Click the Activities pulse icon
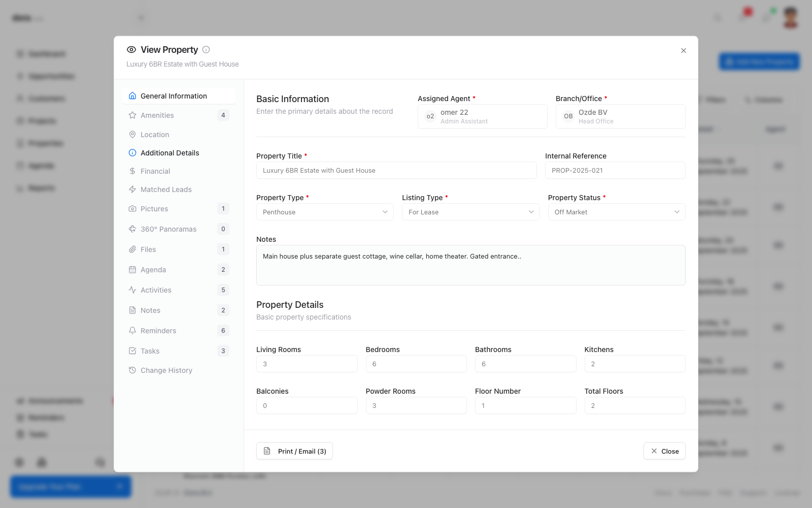The height and width of the screenshot is (508, 812). pyautogui.click(x=132, y=290)
